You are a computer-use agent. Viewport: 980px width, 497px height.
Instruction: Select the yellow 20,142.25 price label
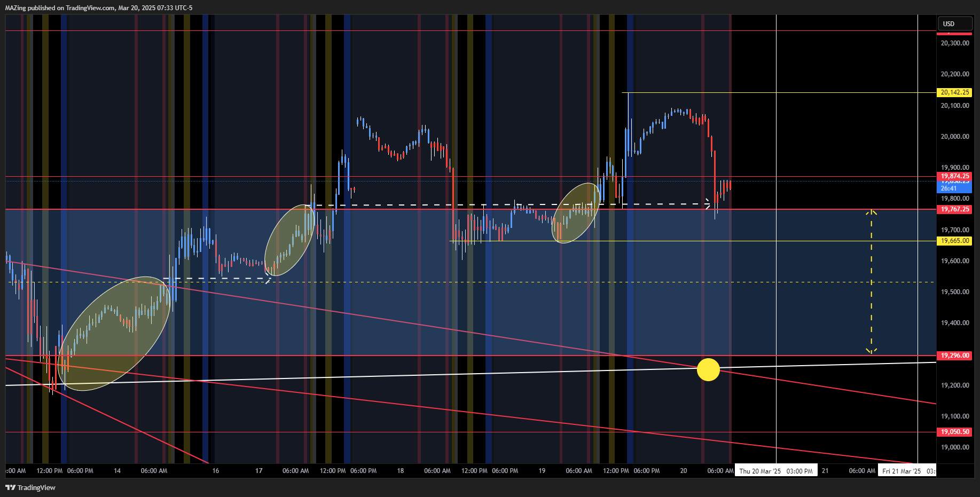click(954, 92)
